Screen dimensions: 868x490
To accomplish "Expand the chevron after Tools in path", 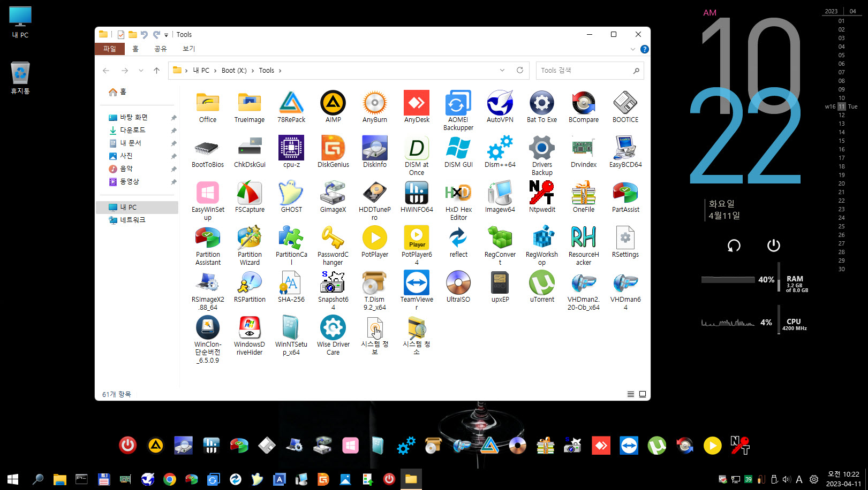I will pos(280,71).
